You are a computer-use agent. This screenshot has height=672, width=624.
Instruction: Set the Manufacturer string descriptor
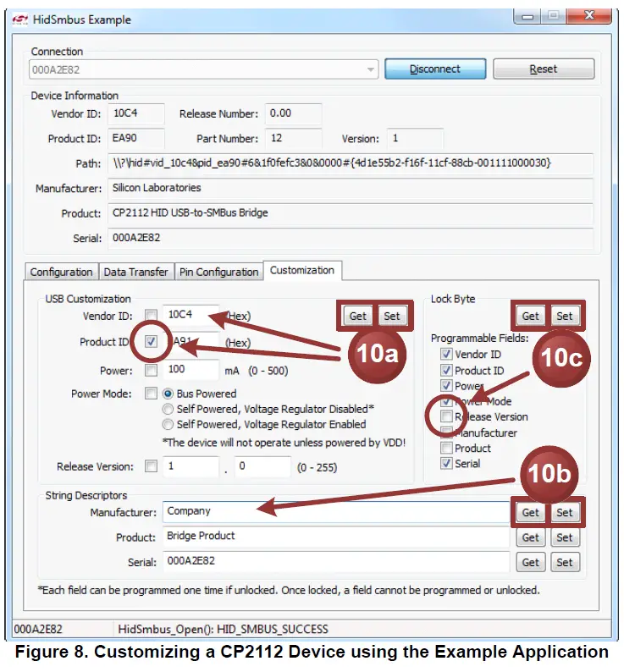[x=565, y=513]
